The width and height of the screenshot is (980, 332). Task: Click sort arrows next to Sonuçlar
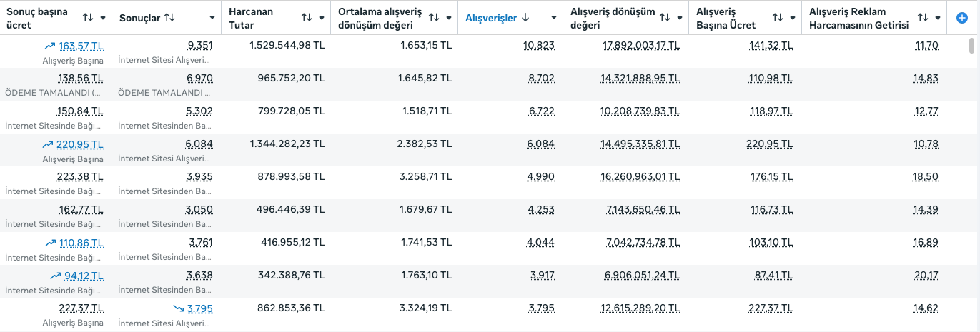pyautogui.click(x=169, y=17)
